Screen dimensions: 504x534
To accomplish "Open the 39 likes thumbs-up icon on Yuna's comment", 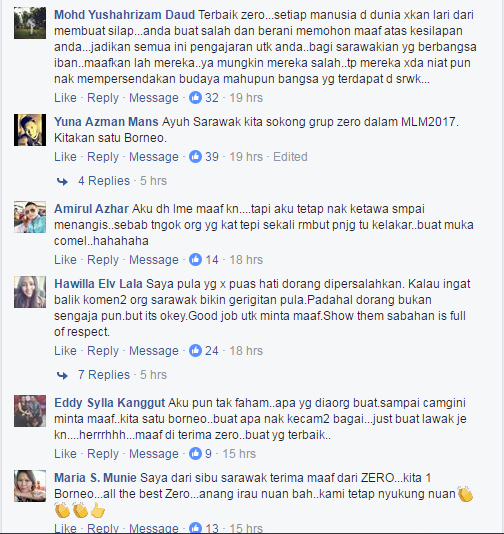I will [195, 157].
